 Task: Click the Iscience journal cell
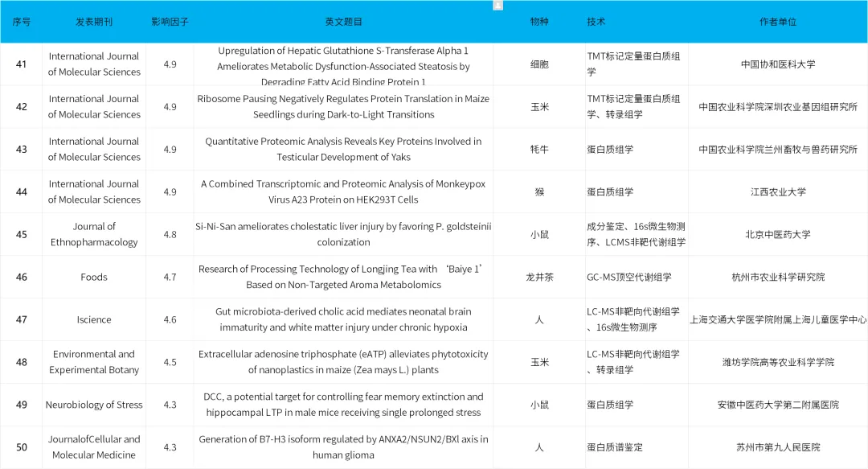coord(94,319)
